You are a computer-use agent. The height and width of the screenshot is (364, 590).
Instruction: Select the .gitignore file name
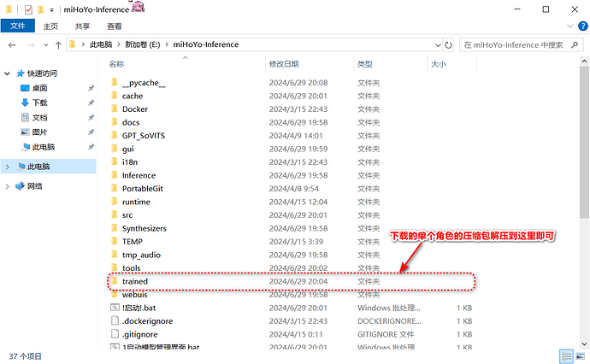140,334
